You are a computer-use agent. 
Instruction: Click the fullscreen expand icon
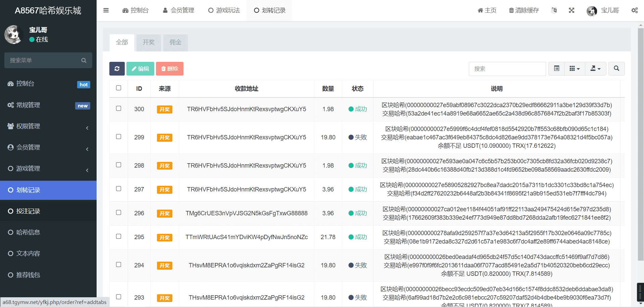click(572, 10)
